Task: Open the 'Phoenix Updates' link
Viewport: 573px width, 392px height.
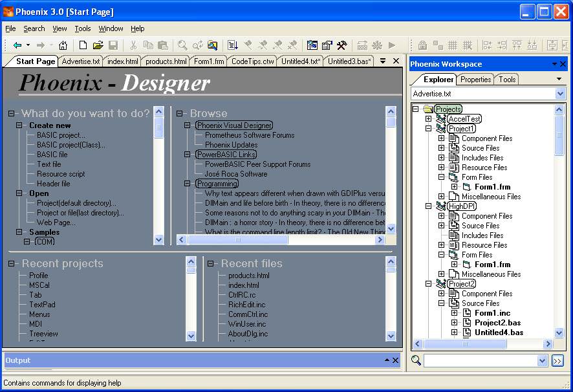Action: click(x=232, y=145)
